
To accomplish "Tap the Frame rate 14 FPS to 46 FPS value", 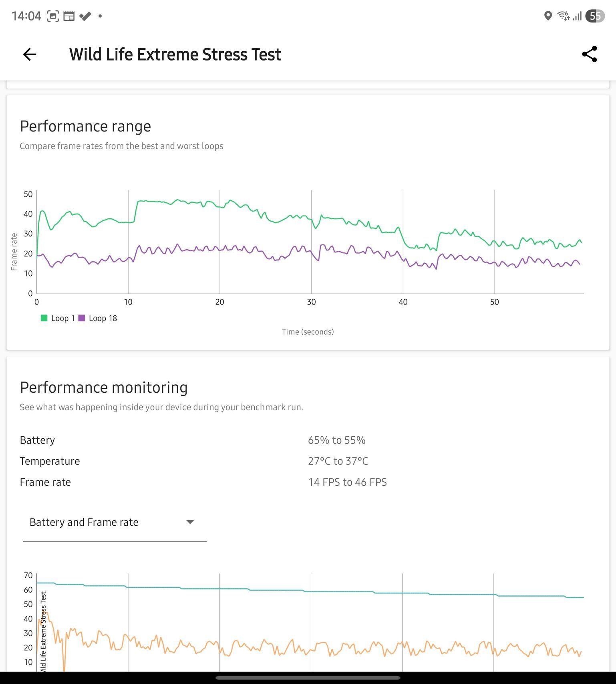I will [x=347, y=482].
